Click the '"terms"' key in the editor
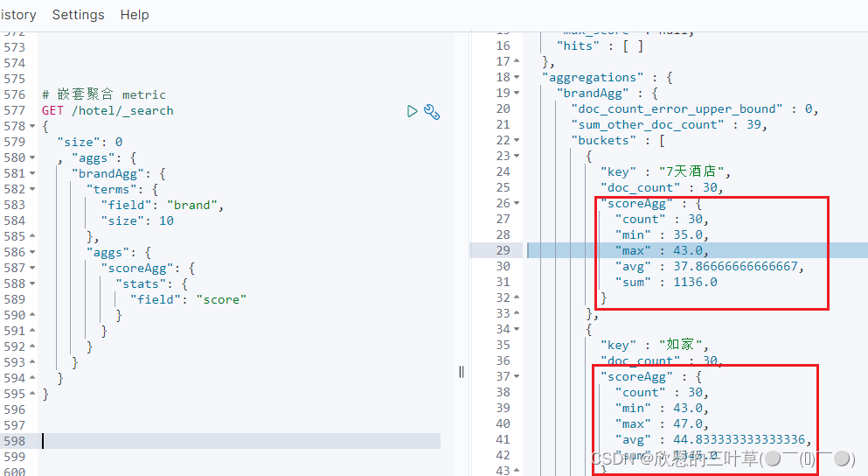The height and width of the screenshot is (476, 868). 112,190
